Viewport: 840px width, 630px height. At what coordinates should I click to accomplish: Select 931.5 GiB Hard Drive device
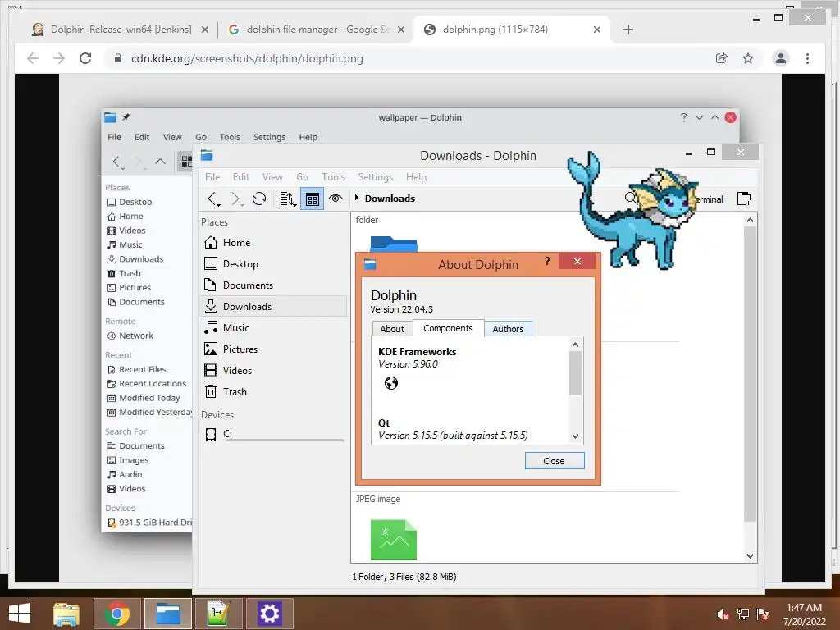click(149, 523)
